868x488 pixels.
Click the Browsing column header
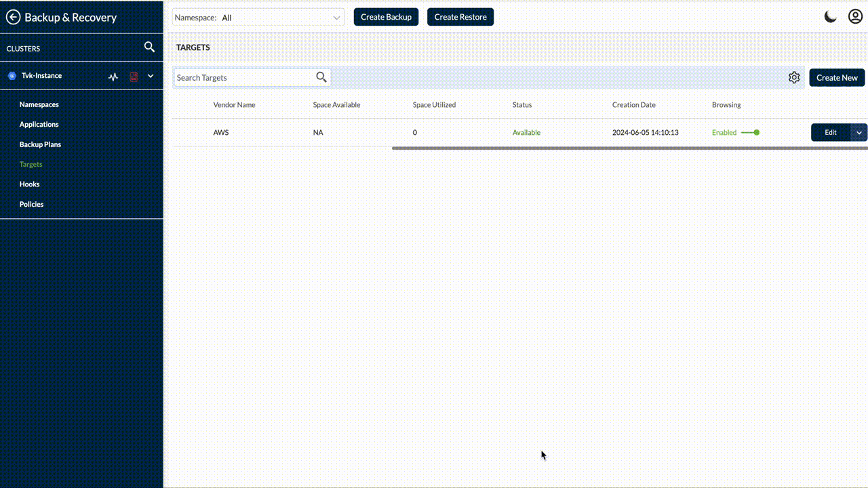pos(726,105)
